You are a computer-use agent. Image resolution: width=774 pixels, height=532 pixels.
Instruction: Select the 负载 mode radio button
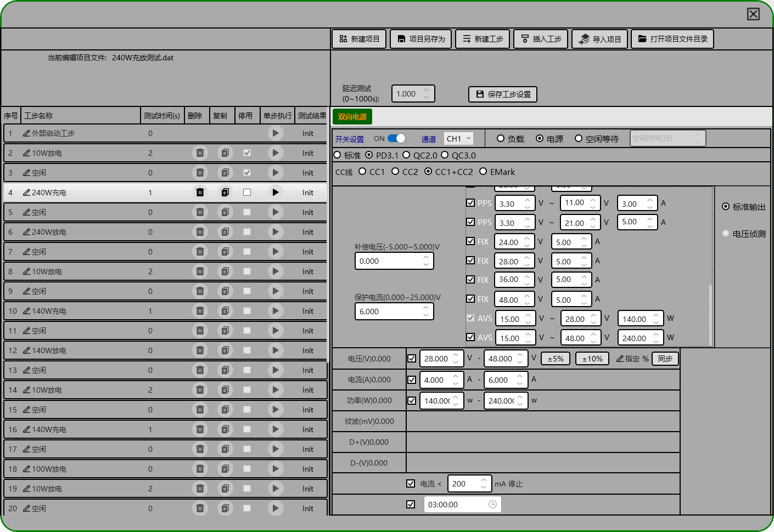pyautogui.click(x=501, y=139)
